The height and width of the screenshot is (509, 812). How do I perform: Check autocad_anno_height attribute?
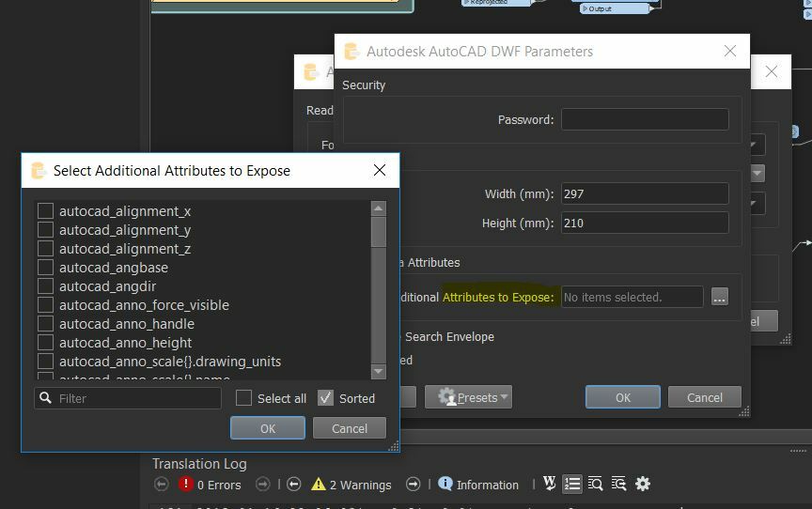pyautogui.click(x=45, y=343)
